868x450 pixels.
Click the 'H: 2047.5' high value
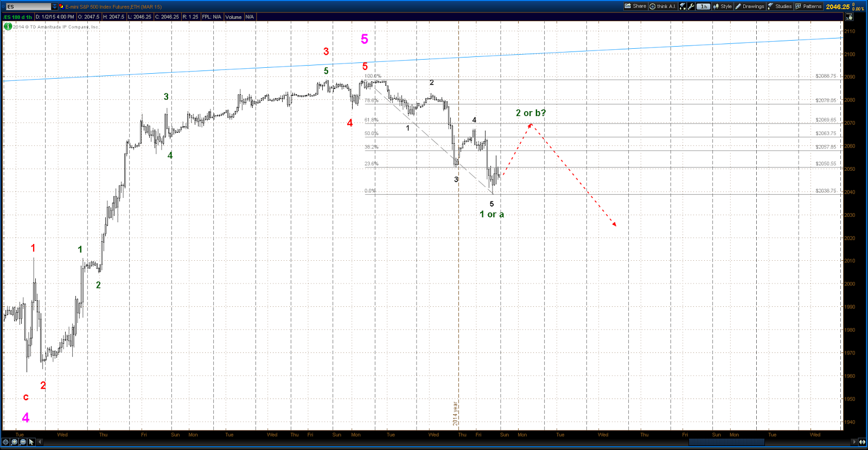click(x=113, y=17)
